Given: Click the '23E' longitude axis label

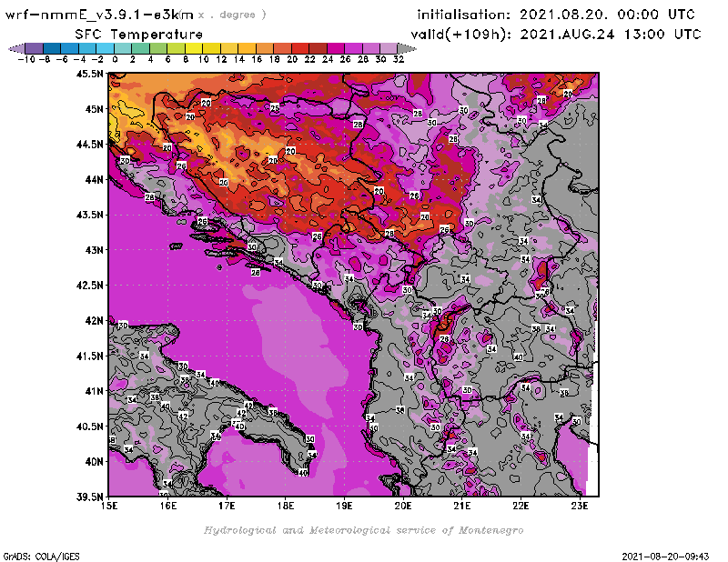Looking at the screenshot, I should (x=580, y=506).
